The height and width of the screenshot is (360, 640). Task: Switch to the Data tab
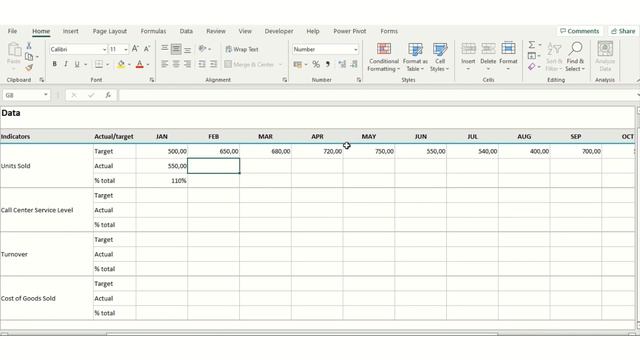tap(186, 31)
